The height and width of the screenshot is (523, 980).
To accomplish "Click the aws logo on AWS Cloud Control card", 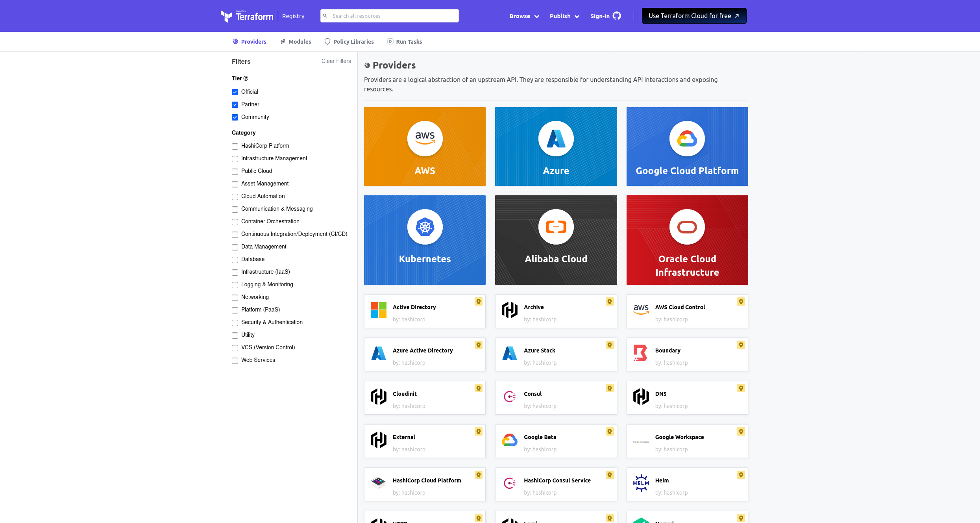I will pyautogui.click(x=641, y=310).
